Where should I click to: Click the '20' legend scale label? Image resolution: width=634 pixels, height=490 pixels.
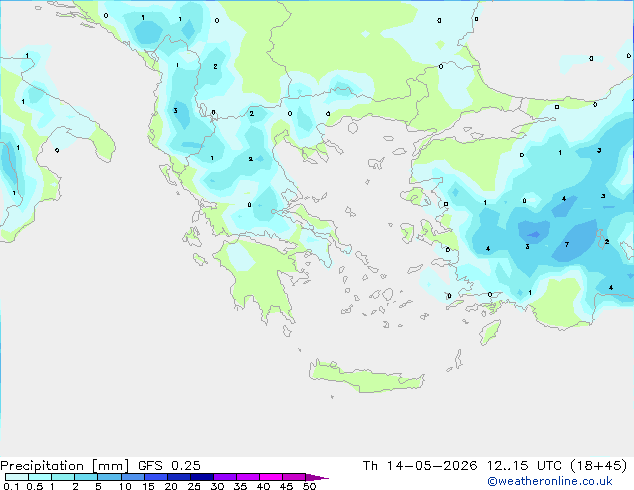[171, 486]
